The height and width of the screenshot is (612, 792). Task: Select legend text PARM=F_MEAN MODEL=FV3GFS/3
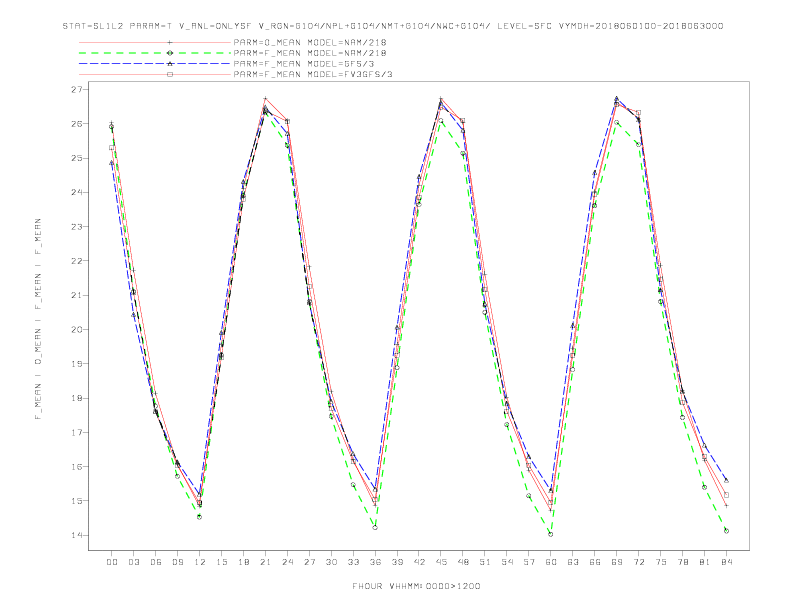[313, 74]
